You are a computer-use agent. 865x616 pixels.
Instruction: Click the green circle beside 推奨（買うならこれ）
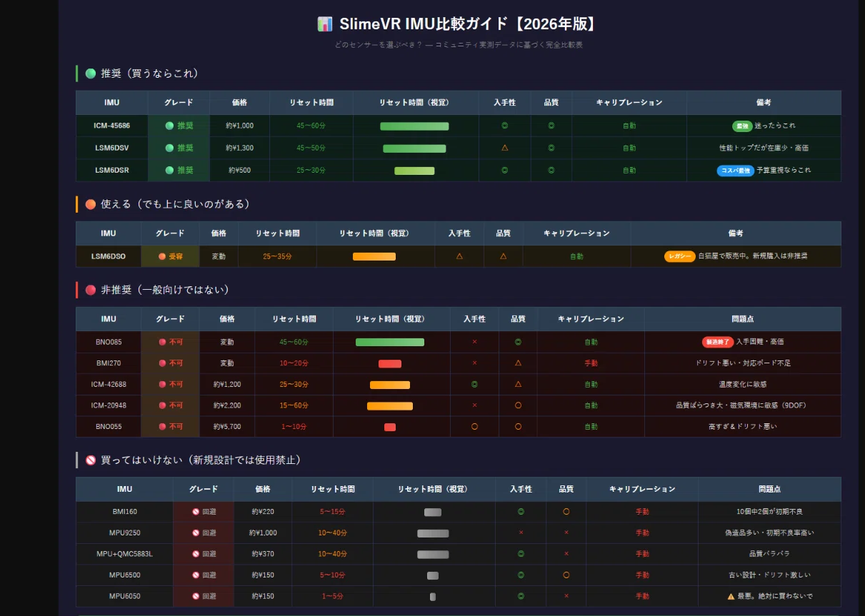point(91,74)
